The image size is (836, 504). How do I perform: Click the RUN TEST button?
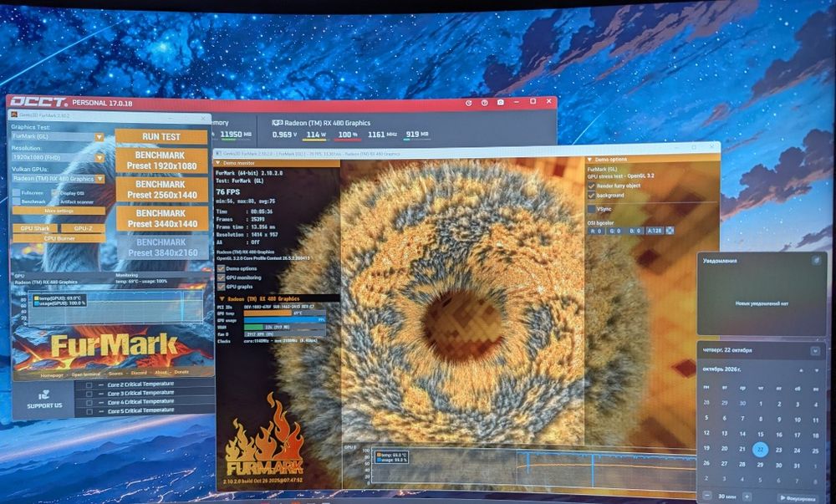161,137
